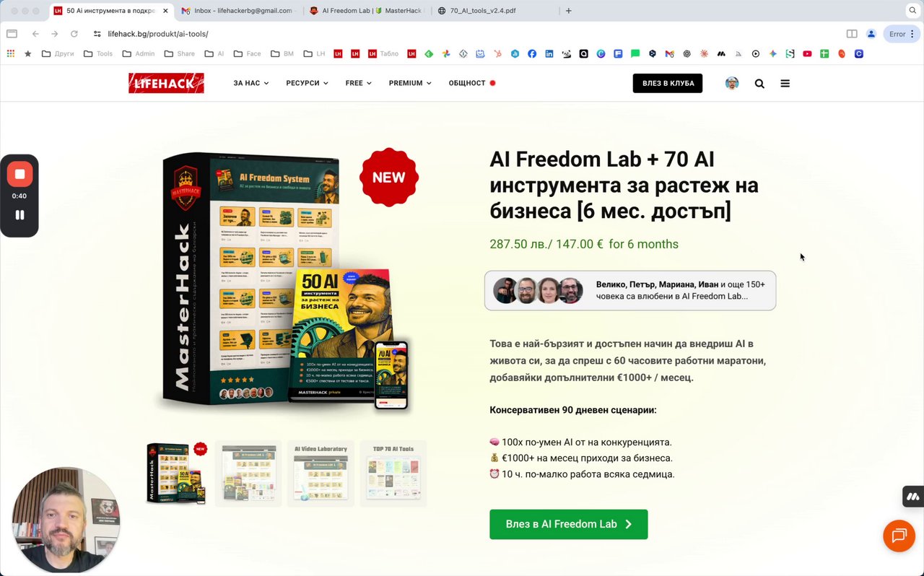The height and width of the screenshot is (576, 924).
Task: Stop the screen recording with red button
Action: [x=19, y=174]
